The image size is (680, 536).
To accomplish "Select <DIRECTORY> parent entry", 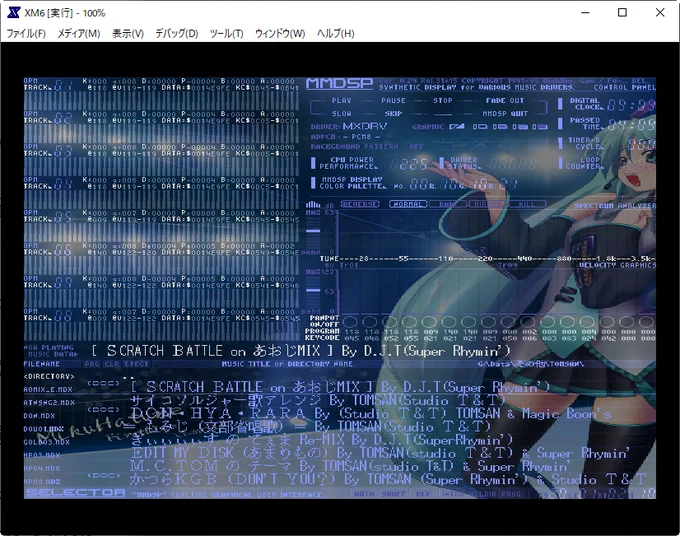I will [x=49, y=376].
